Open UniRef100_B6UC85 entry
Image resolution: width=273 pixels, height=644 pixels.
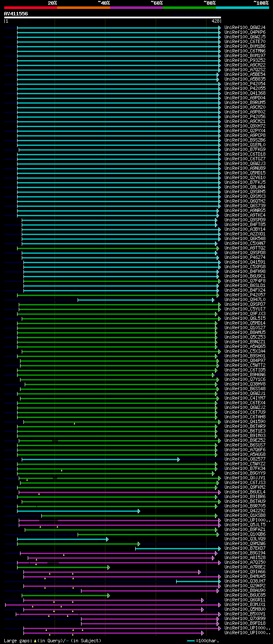coord(245,595)
